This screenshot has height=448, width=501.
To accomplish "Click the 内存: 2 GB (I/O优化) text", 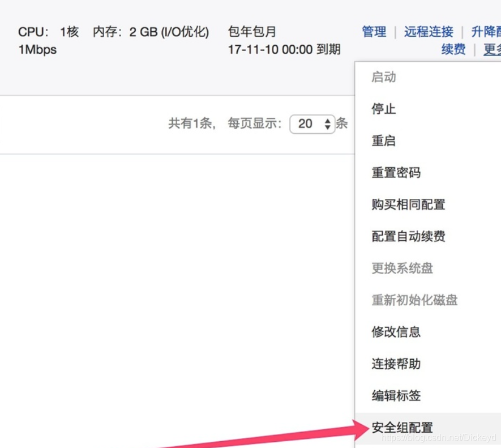I will pyautogui.click(x=151, y=32).
